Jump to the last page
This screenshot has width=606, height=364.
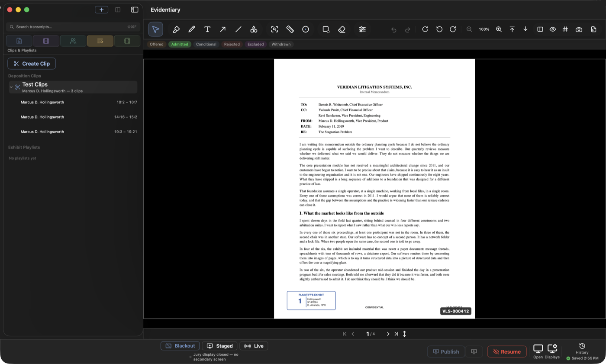click(396, 334)
